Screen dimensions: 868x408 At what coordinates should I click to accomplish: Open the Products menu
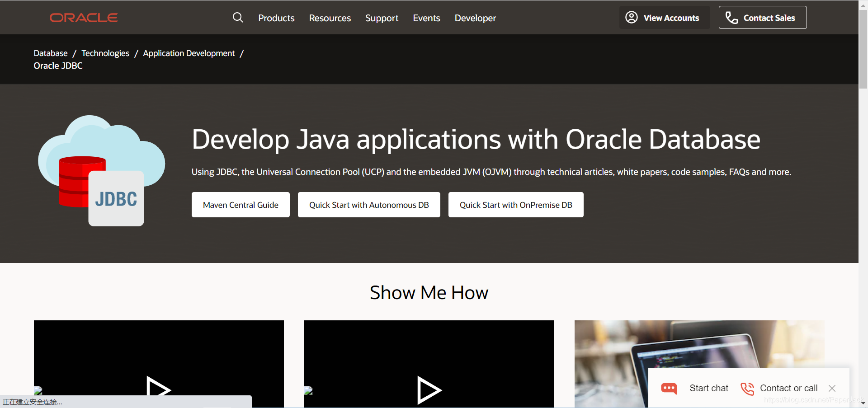pos(276,18)
